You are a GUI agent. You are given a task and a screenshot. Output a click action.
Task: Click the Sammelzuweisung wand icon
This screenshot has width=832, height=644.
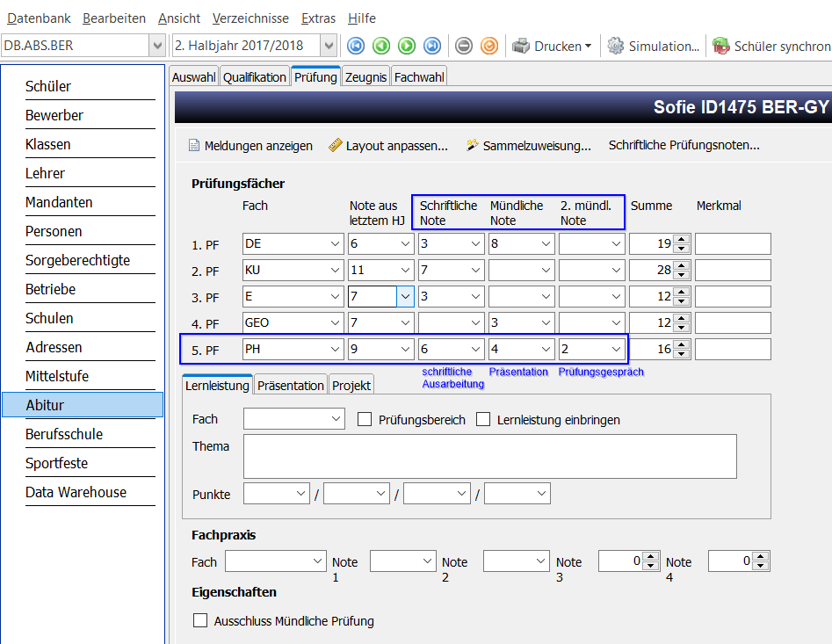coord(472,145)
